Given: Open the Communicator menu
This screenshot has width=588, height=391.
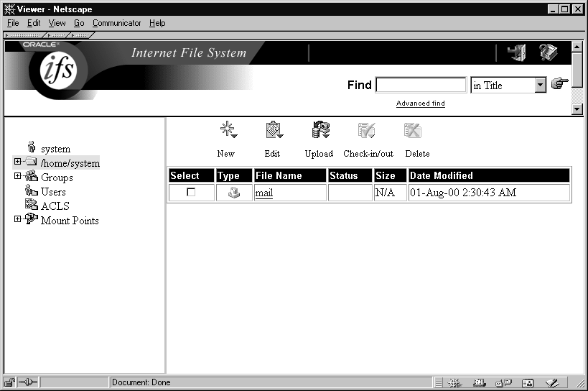Looking at the screenshot, I should click(116, 23).
